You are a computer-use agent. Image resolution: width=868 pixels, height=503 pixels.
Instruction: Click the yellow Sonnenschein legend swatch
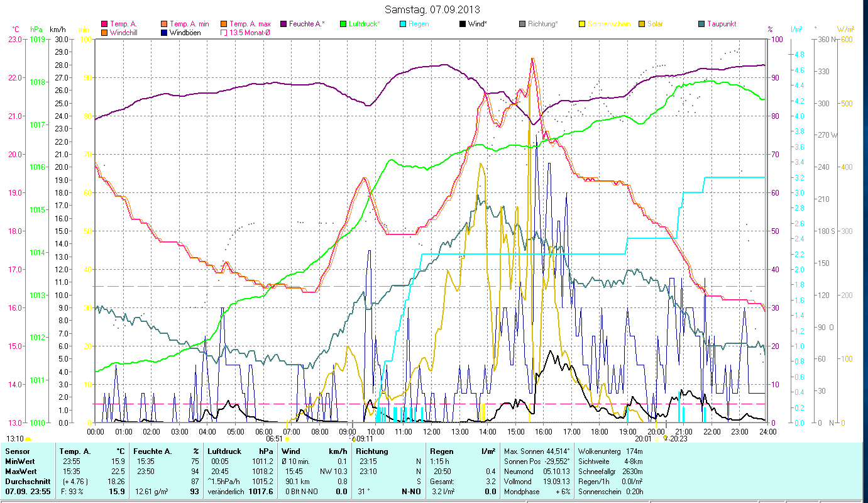[581, 24]
